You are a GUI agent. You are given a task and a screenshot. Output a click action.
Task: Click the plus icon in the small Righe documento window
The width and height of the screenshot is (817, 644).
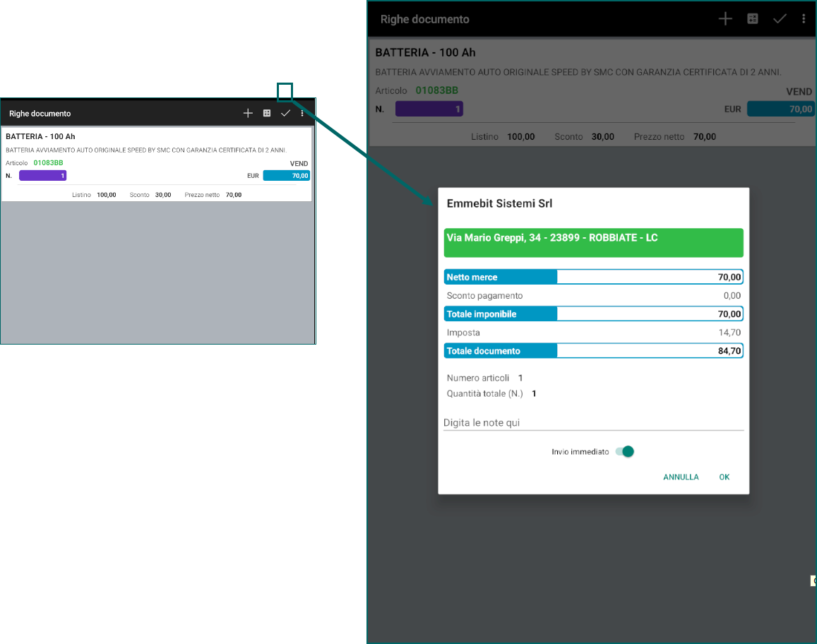248,113
